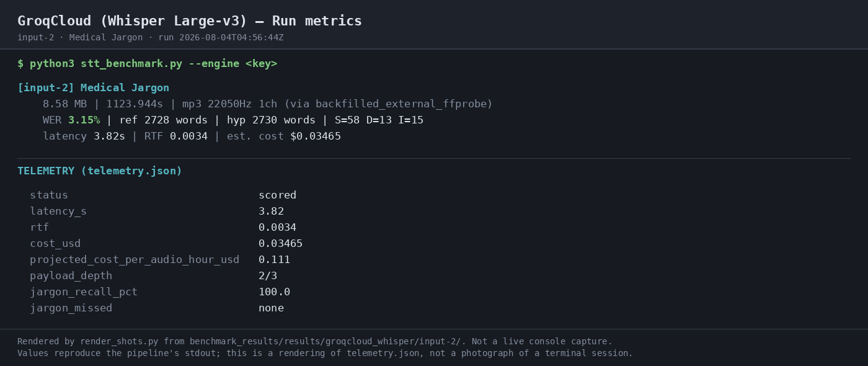Screen dimensions: 868x366
Task: Click the '[input-2] Medical Jargon' heading
Action: tap(93, 88)
